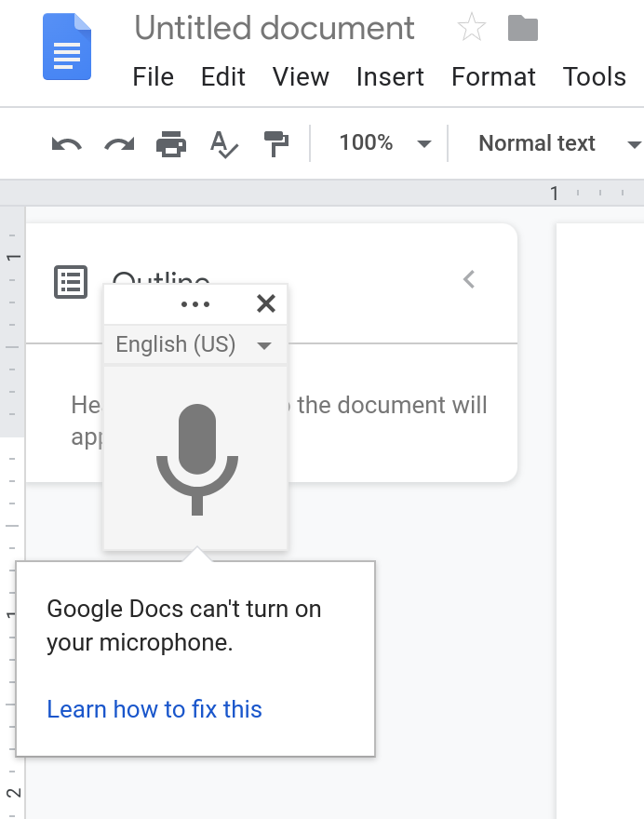Undo the last action
Image resolution: width=644 pixels, height=819 pixels.
(x=67, y=143)
